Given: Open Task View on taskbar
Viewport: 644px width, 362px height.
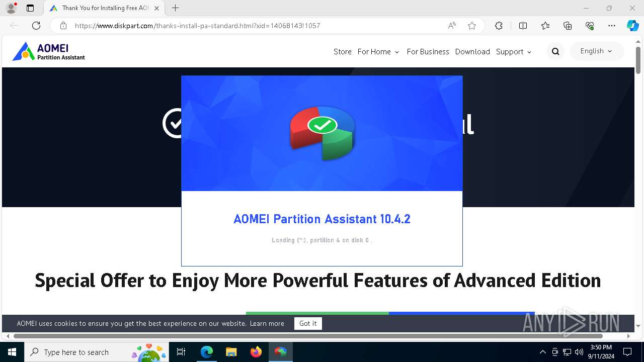Looking at the screenshot, I should click(x=181, y=352).
